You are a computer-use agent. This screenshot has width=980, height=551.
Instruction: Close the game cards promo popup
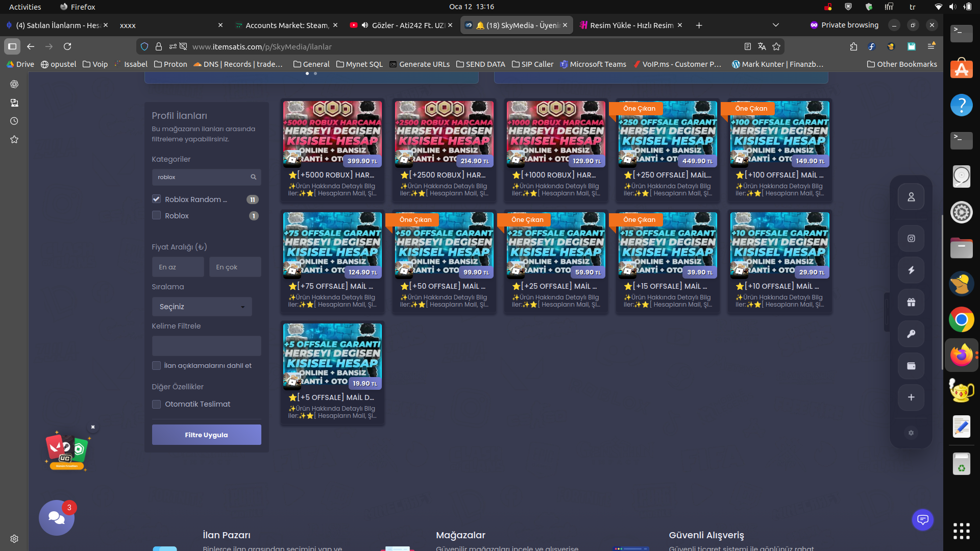click(x=93, y=427)
